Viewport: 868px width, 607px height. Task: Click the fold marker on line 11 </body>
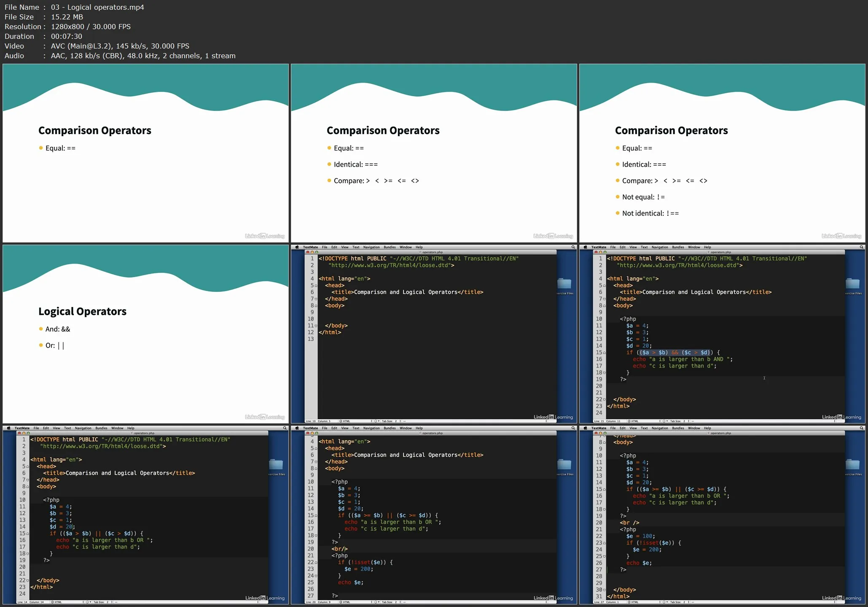pos(316,326)
